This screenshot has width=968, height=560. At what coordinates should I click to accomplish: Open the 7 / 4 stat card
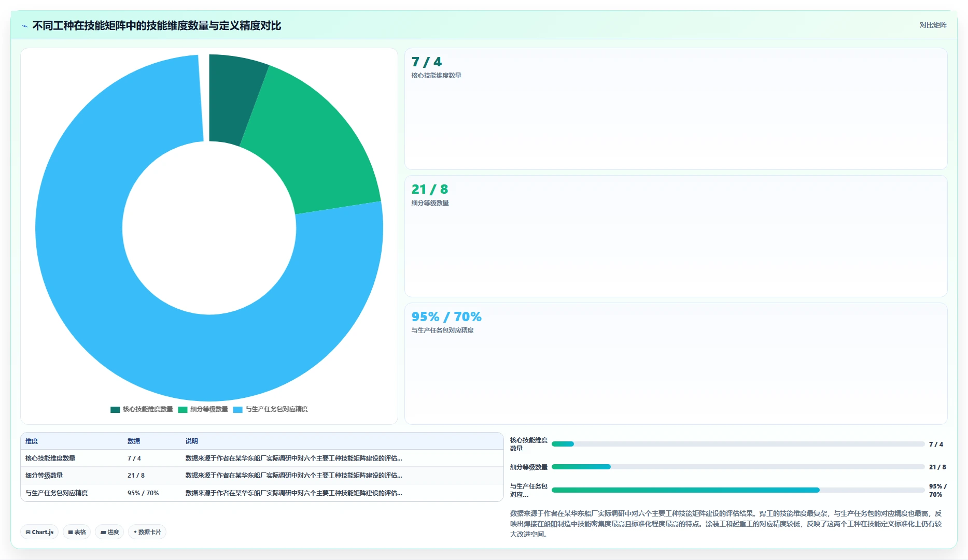pyautogui.click(x=676, y=109)
